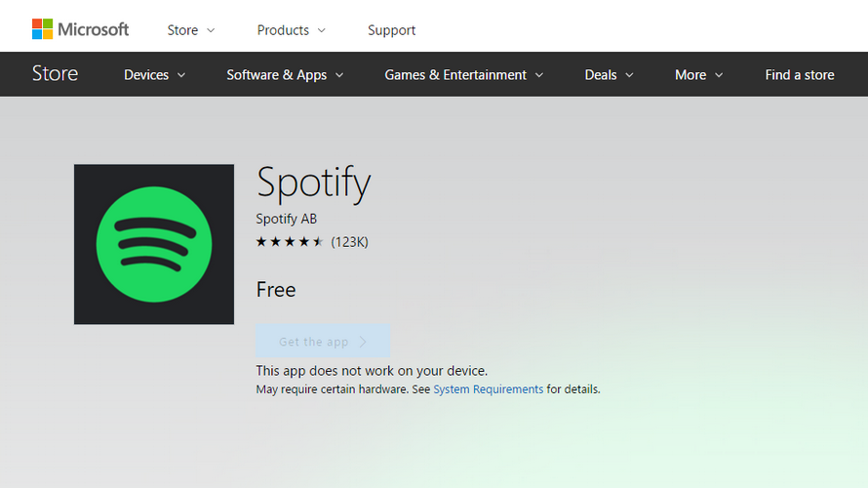Viewport: 868px width, 488px height.
Task: Click the star rating under Spotify AB
Action: tap(290, 241)
